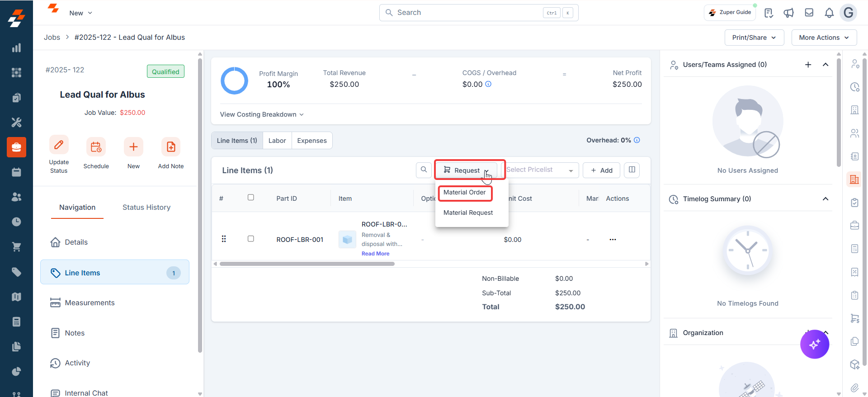
Task: Choose Material Request from the Request menu
Action: (468, 213)
